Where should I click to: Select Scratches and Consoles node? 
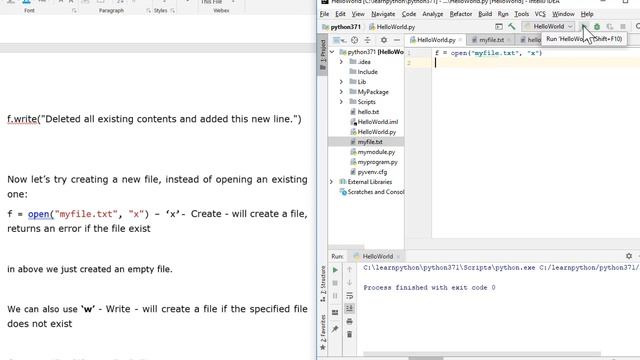tap(372, 192)
